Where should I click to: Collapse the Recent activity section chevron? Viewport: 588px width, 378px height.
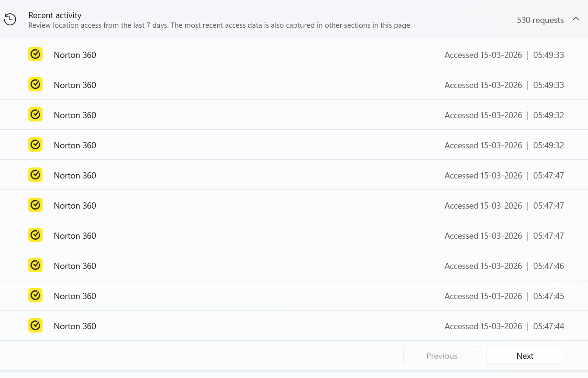(x=576, y=20)
